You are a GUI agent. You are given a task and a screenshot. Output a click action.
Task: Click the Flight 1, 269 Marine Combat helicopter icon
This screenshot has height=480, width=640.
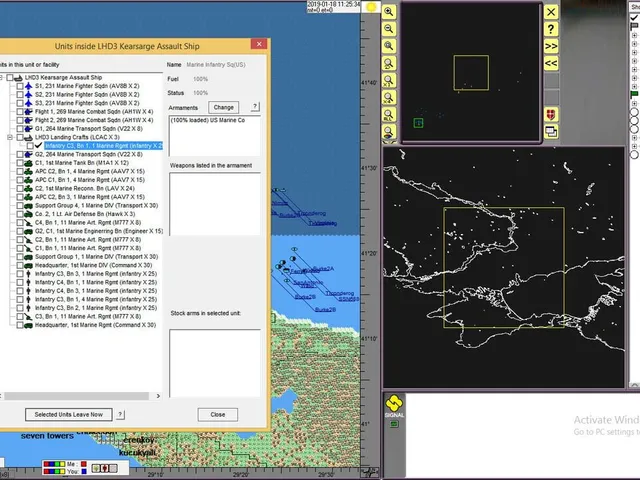(29, 112)
